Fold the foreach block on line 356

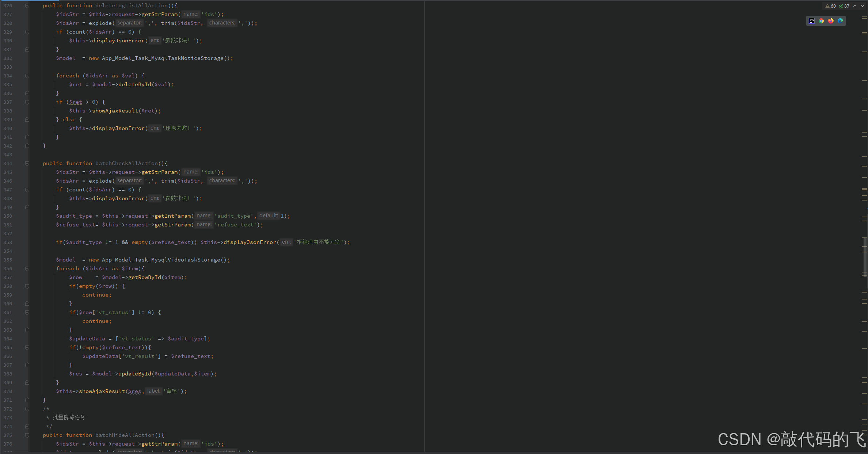tap(27, 268)
